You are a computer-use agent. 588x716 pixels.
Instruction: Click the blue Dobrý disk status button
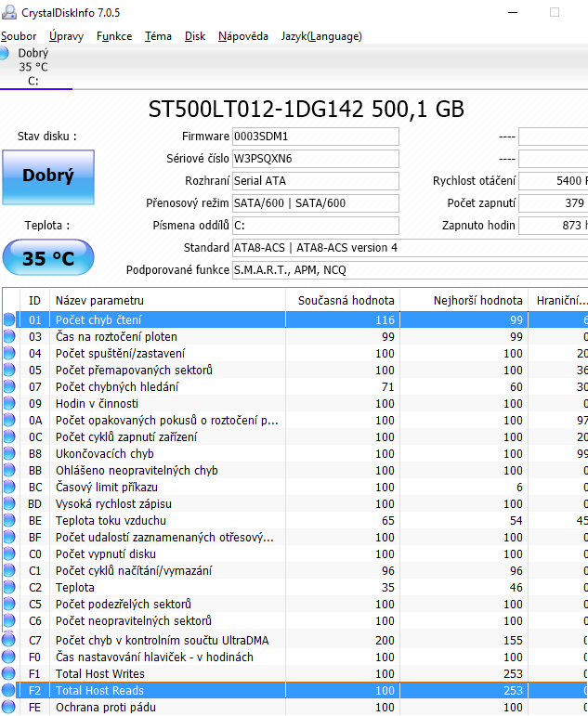coord(48,176)
